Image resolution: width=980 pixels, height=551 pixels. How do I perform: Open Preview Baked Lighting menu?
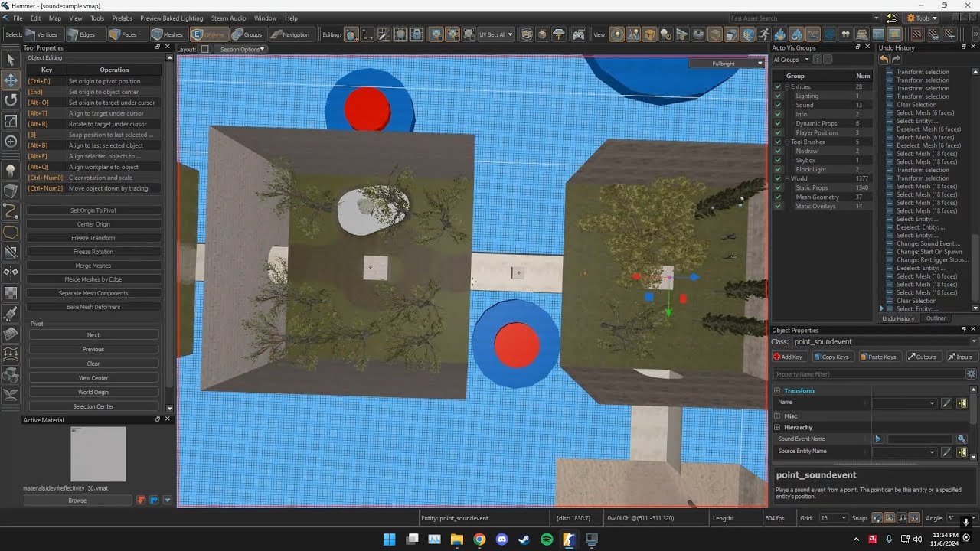pyautogui.click(x=171, y=18)
